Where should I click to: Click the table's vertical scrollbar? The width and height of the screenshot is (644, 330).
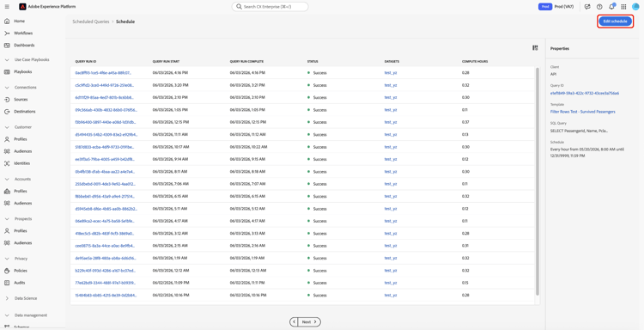click(538, 181)
